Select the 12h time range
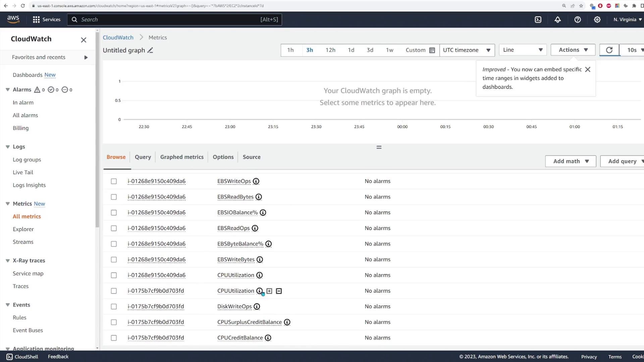 [330, 50]
